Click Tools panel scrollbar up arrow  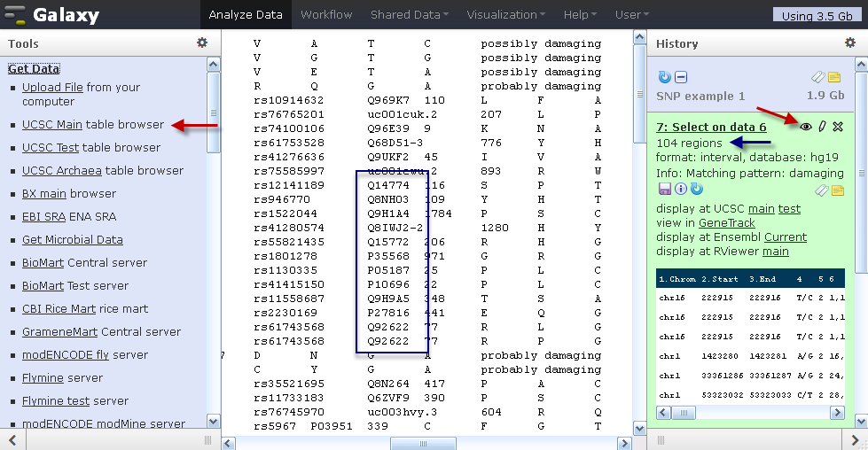point(213,65)
